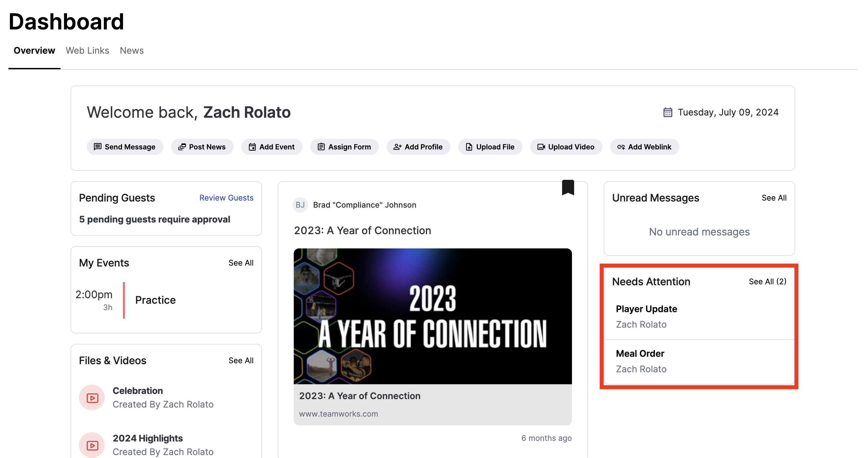Open the Review Guests link
Image resolution: width=868 pixels, height=458 pixels.
226,198
